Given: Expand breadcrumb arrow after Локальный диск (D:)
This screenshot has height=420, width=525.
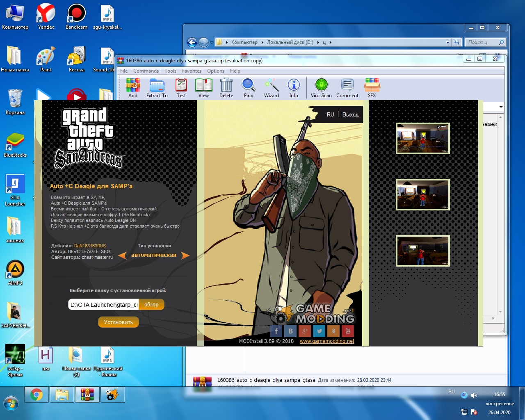Looking at the screenshot, I should [x=318, y=42].
